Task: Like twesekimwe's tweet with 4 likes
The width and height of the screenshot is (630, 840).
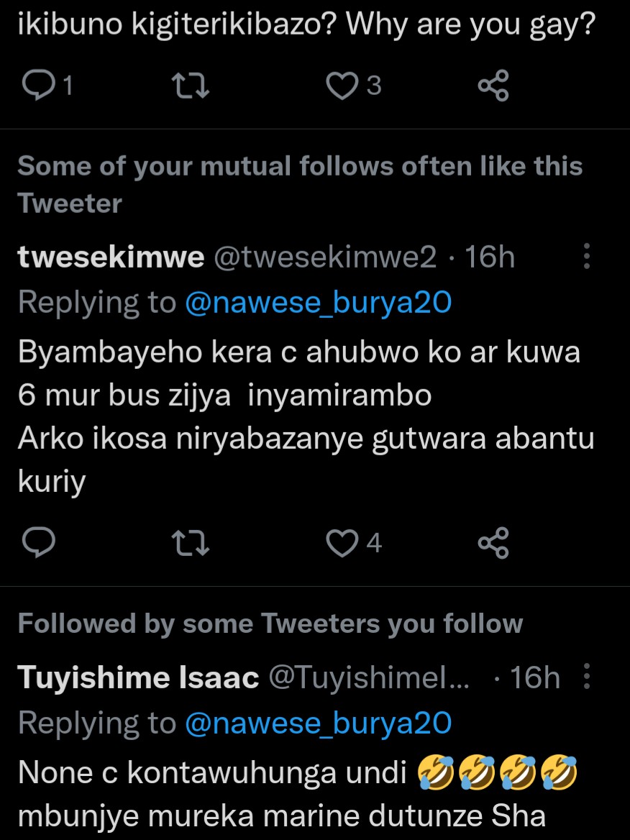Action: 342,543
